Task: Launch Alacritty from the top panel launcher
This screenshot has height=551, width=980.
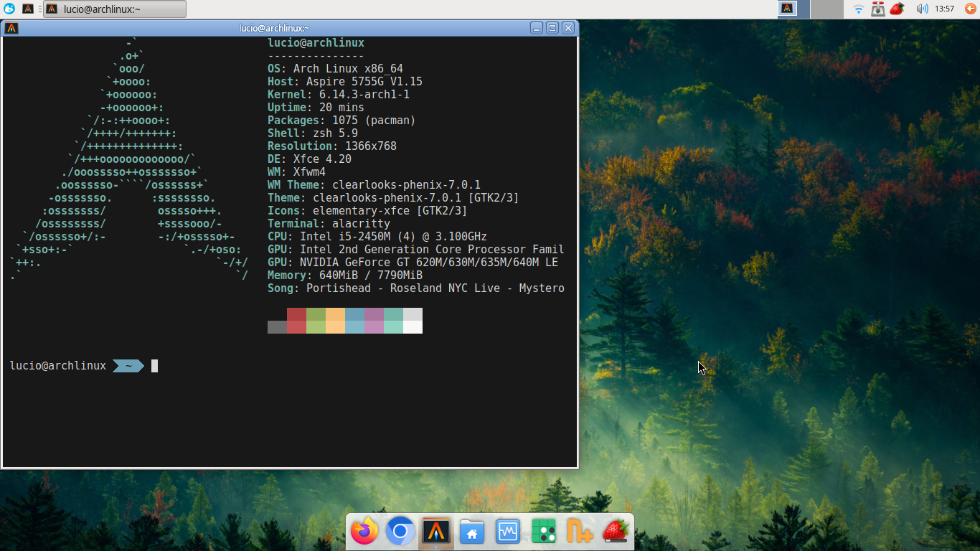Action: coord(28,9)
